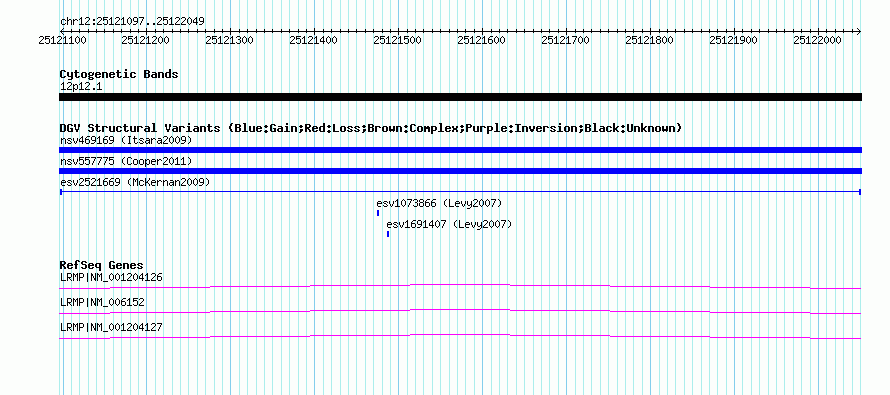Open gene label LRMP|NM_001204127
890x395 pixels.
111,327
